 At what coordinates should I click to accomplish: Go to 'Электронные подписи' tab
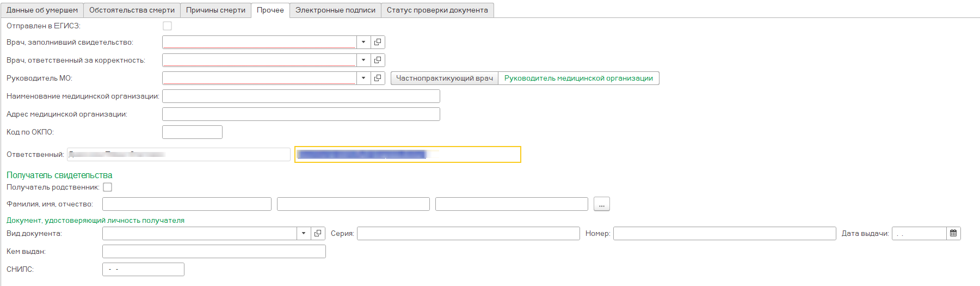[x=335, y=10]
